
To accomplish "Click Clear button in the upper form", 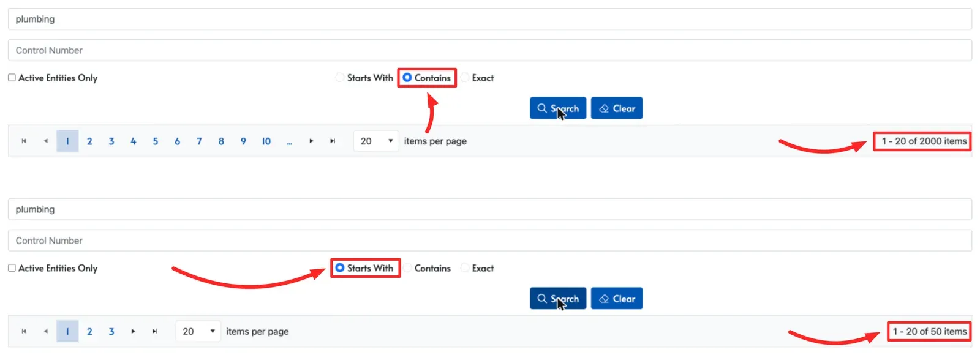I will pos(617,108).
